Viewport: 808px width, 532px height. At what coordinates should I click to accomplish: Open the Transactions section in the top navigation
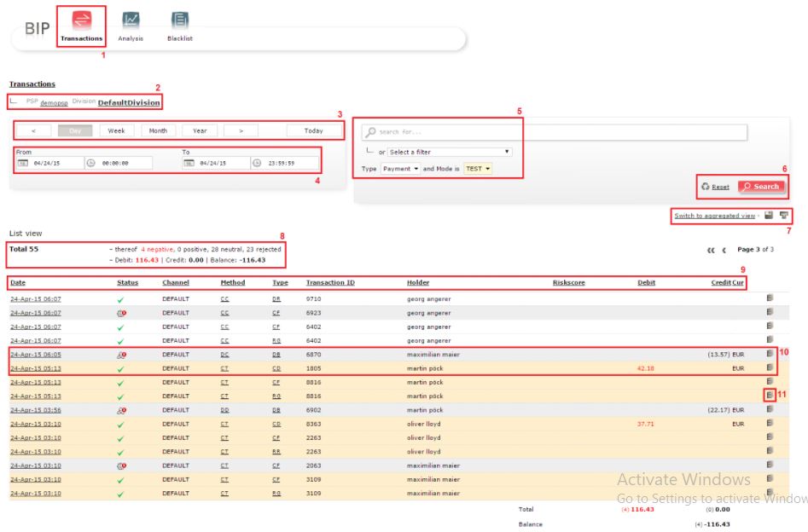pyautogui.click(x=81, y=26)
